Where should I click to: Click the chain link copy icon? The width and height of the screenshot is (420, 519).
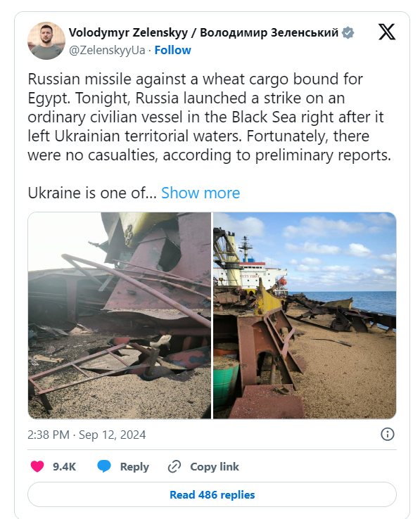coord(174,467)
